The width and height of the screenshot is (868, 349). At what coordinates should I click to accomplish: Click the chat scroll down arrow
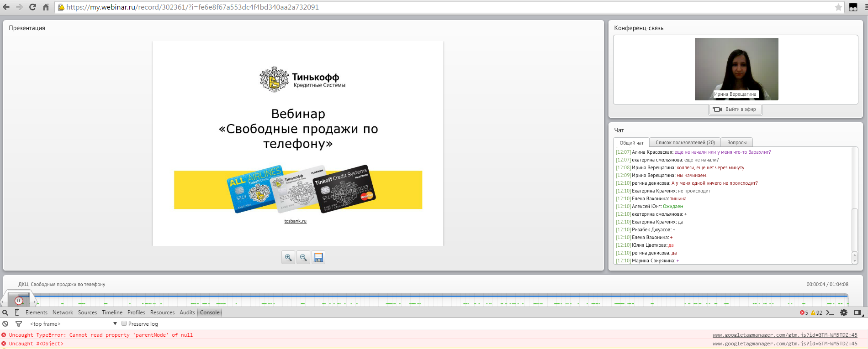point(855,260)
